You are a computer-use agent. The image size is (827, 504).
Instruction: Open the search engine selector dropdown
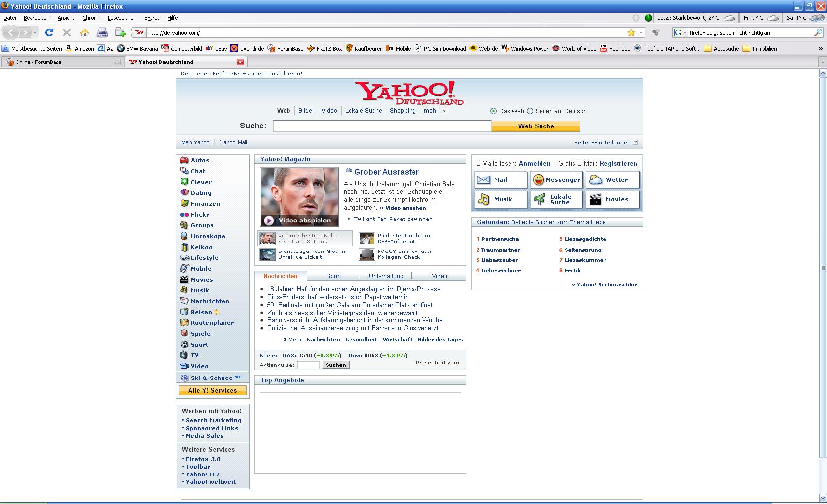[x=680, y=32]
